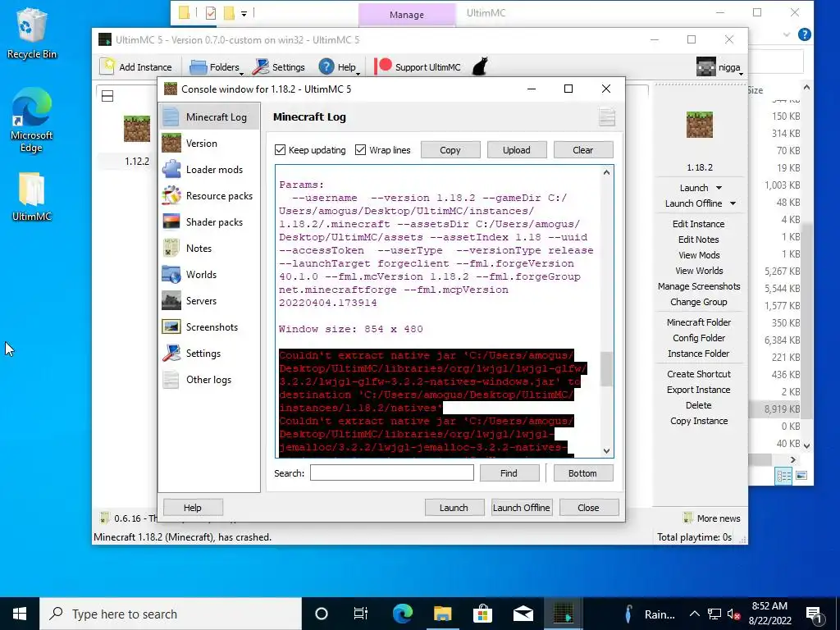The image size is (840, 630).
Task: Switch File Explorer to details view icon
Action: point(783,476)
